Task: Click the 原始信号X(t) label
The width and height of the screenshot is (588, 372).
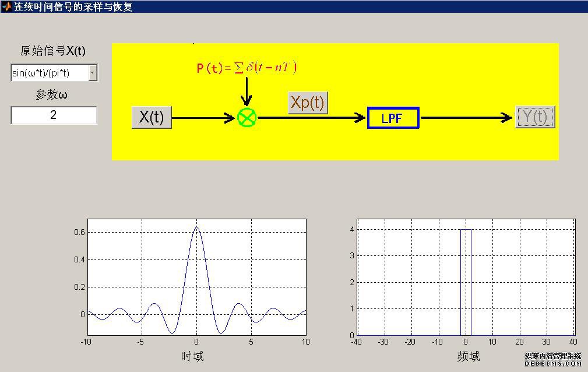Action: click(x=53, y=51)
